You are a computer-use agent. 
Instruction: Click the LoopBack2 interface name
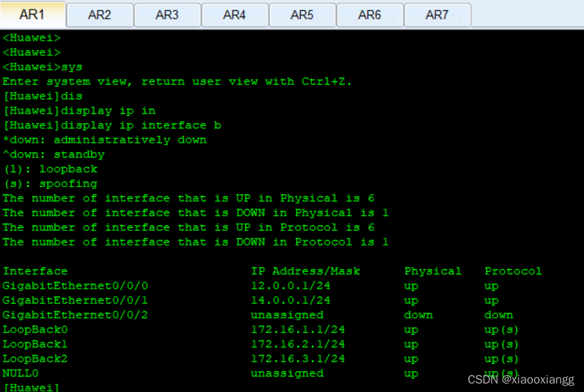(x=35, y=359)
